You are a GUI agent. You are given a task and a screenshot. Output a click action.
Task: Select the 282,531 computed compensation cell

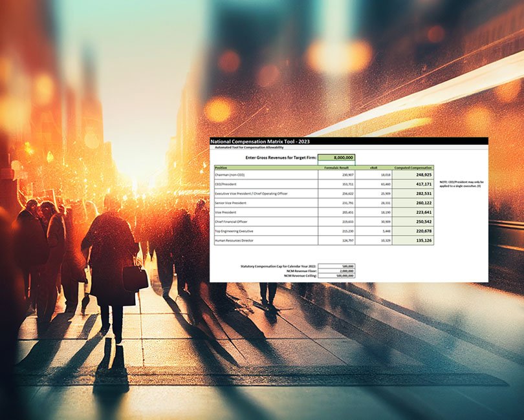413,193
